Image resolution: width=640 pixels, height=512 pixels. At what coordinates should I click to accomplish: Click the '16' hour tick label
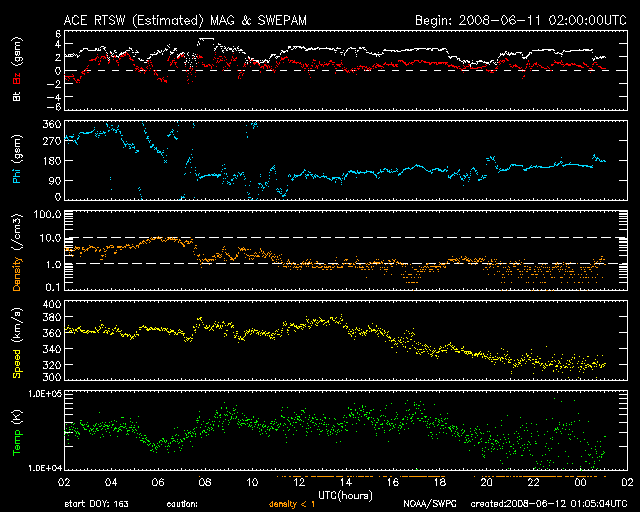click(x=393, y=483)
